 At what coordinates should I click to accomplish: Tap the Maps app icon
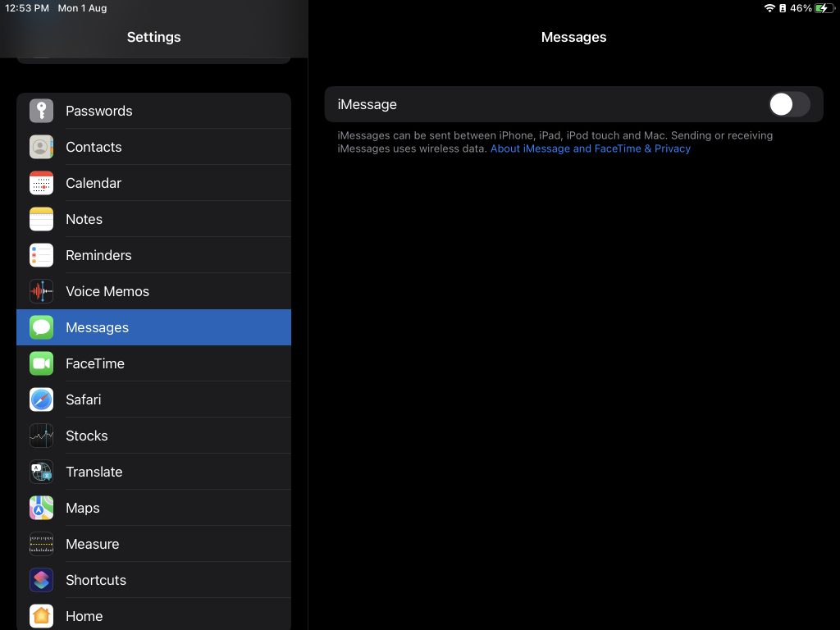pos(41,508)
